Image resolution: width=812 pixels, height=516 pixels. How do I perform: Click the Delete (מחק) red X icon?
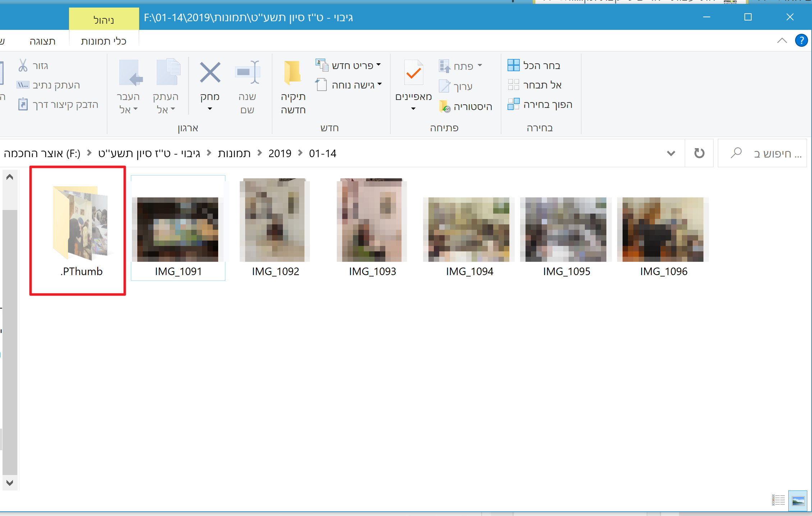coord(210,73)
